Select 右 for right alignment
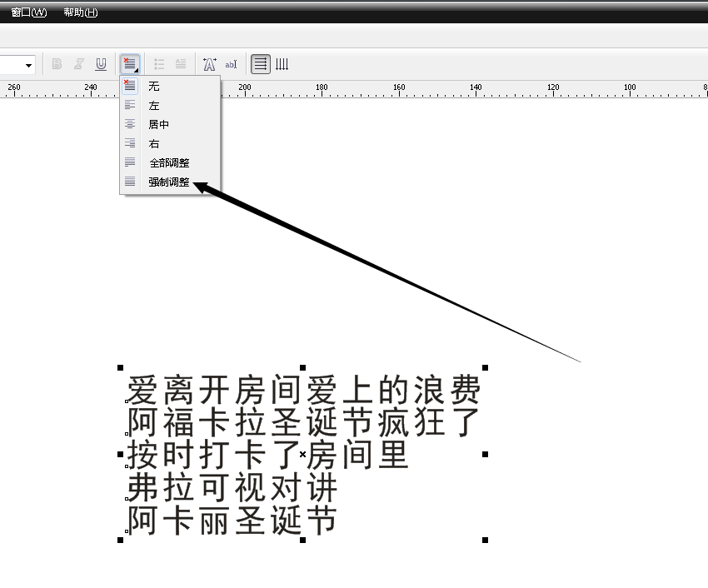Viewport: 708px width, 588px height. pyautogui.click(x=153, y=143)
